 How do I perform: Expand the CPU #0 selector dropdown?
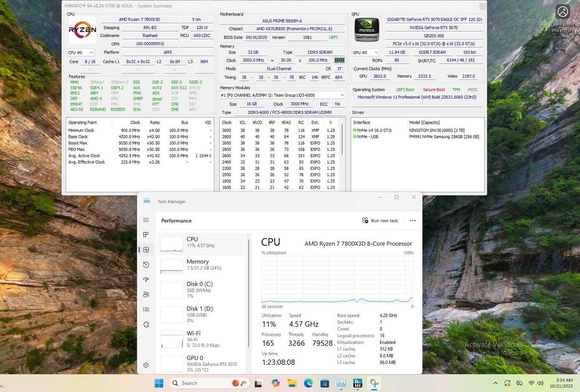[x=81, y=52]
